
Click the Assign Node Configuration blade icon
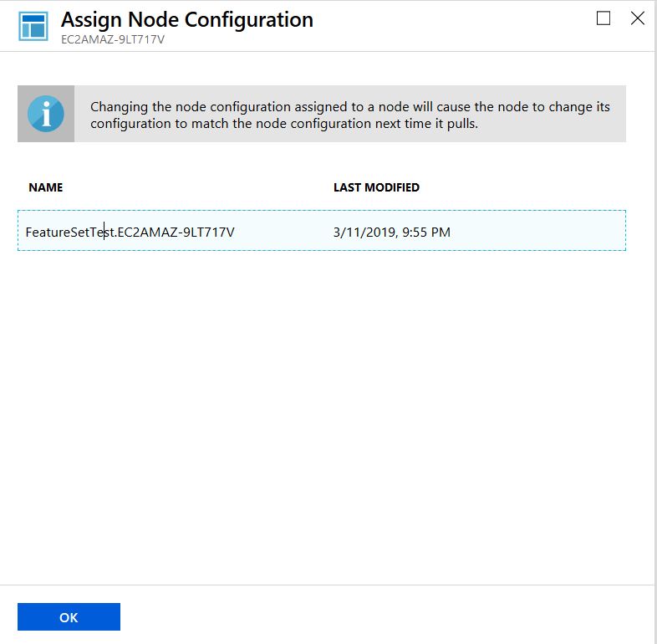(33, 25)
